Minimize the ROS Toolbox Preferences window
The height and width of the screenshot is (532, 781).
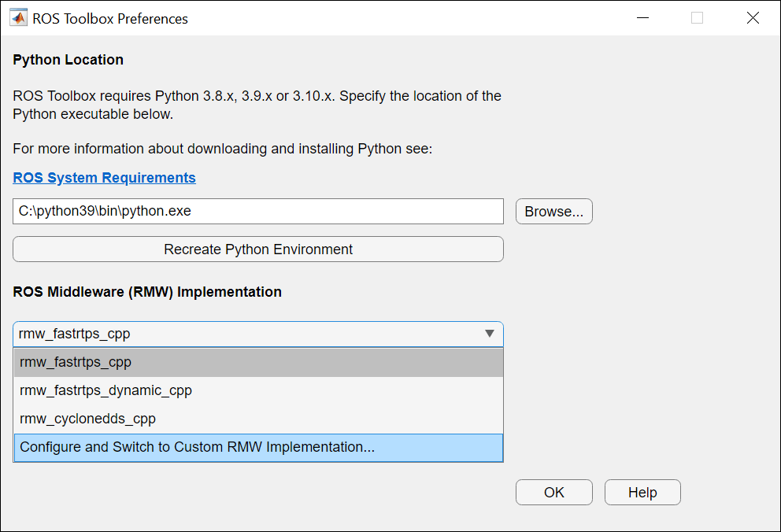pos(643,18)
